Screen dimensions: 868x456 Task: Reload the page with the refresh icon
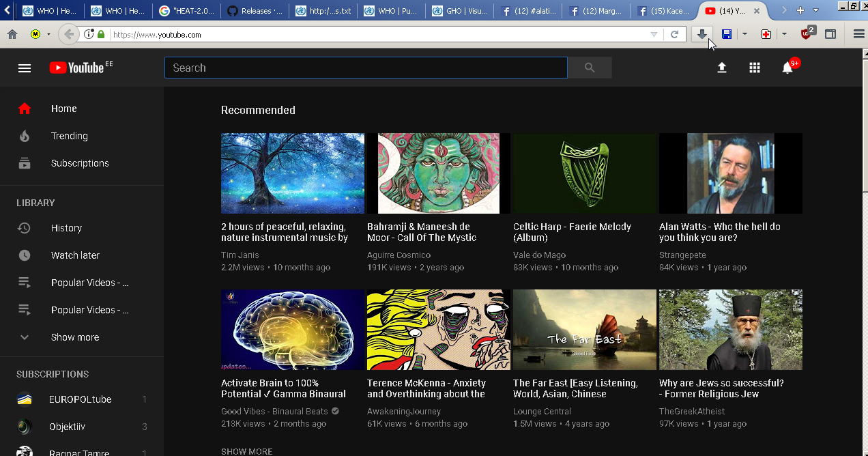(x=674, y=34)
